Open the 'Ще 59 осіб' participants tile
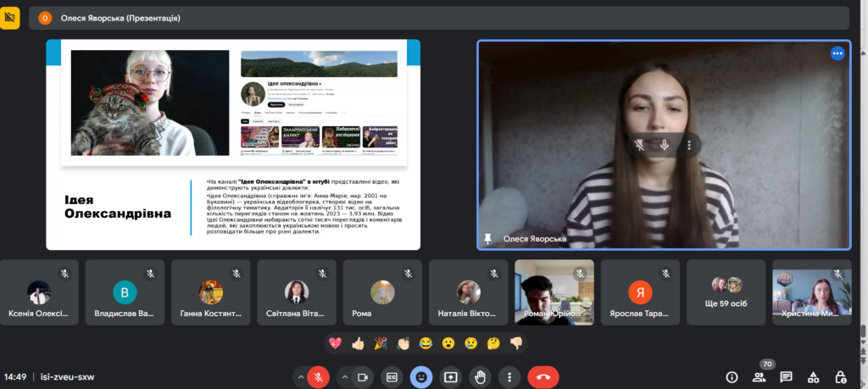The height and width of the screenshot is (389, 868). (726, 292)
